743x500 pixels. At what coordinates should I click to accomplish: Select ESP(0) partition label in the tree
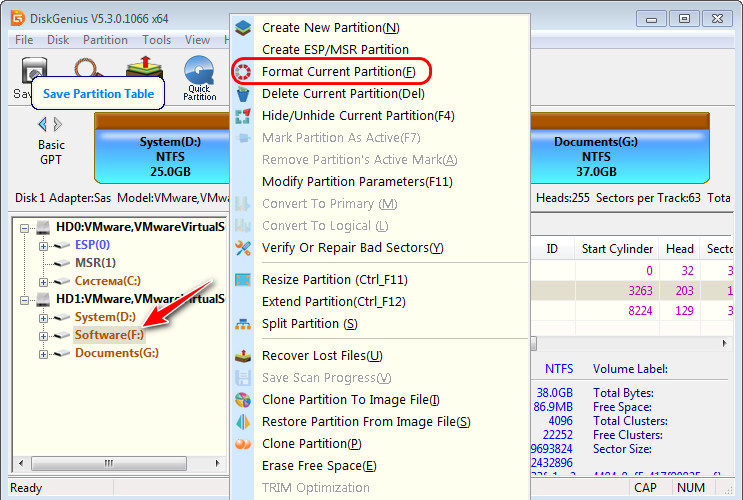click(92, 245)
